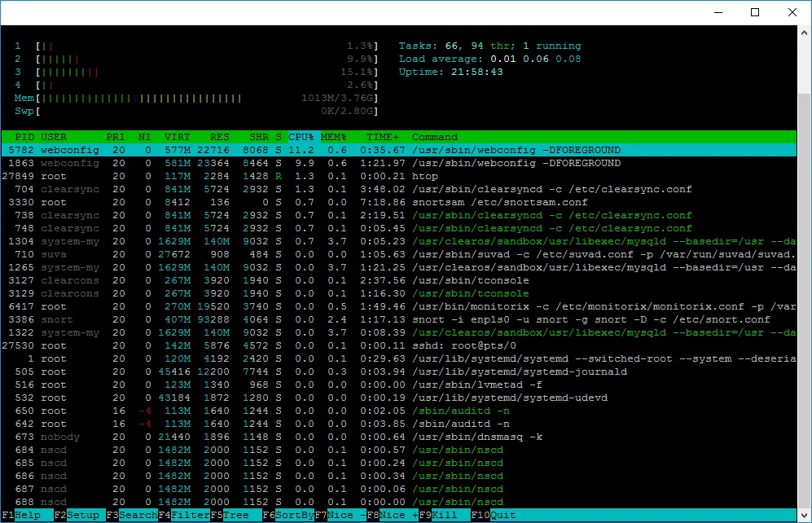Screen dimensions: 812x523
Task: Click the CPU 1 usage meter
Action: (196, 46)
